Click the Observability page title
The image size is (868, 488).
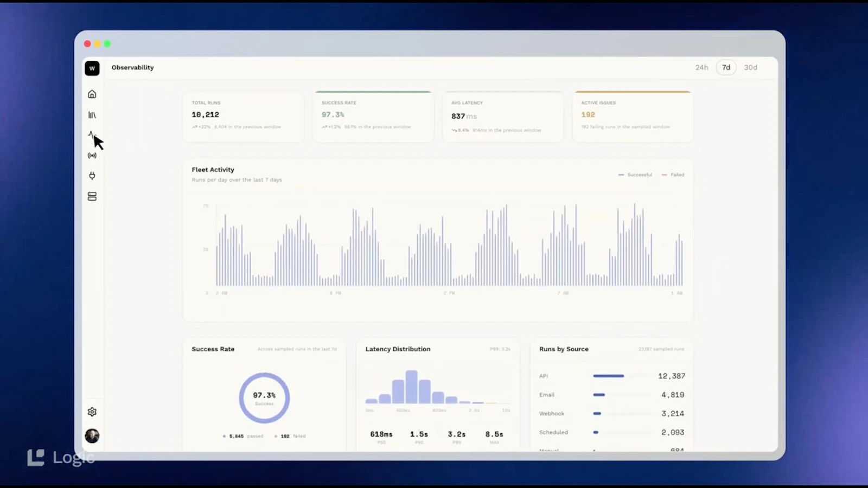132,67
